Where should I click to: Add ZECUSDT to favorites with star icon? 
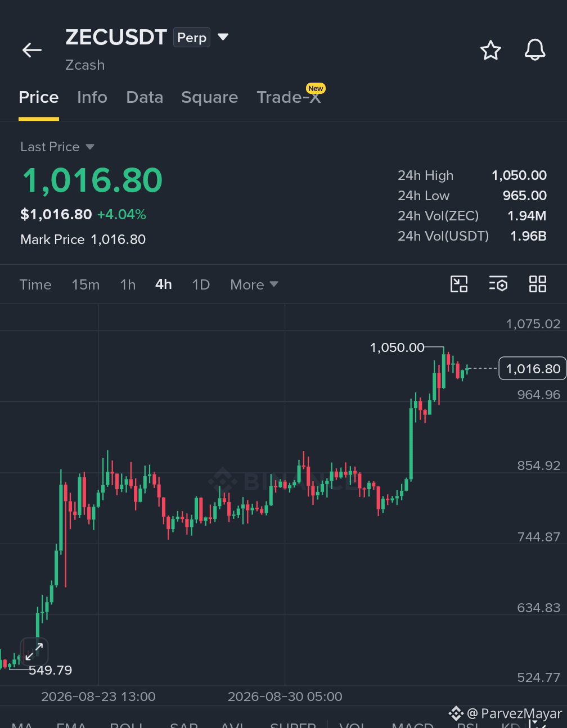490,50
